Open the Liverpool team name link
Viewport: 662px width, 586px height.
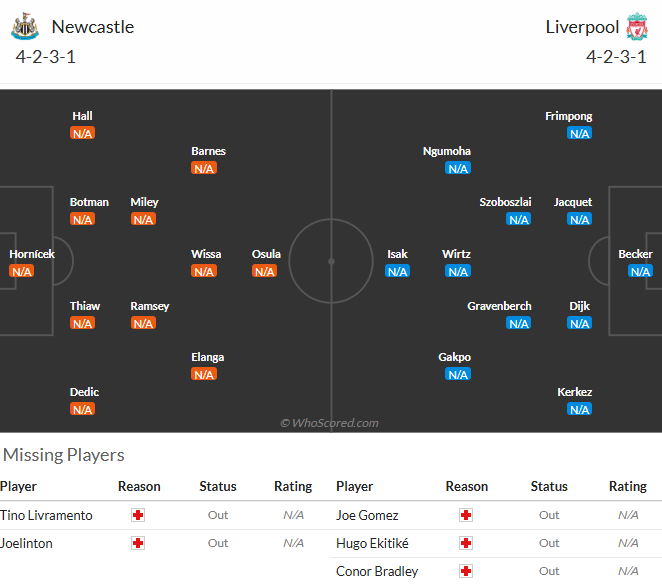click(x=582, y=27)
